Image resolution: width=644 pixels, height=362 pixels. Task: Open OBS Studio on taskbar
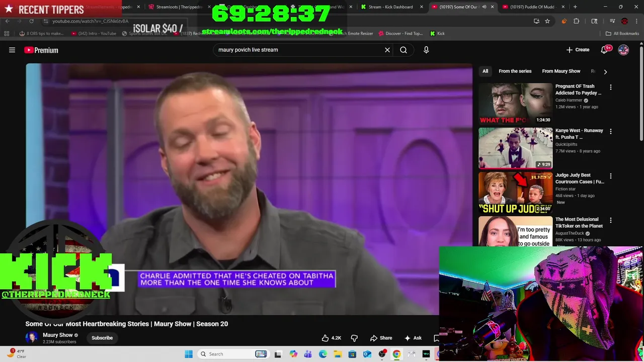tap(382, 354)
